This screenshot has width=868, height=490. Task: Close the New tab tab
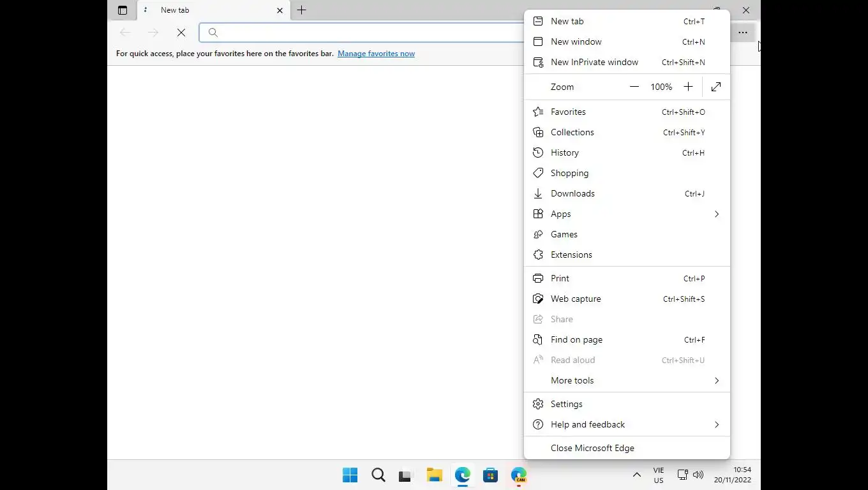tap(280, 10)
